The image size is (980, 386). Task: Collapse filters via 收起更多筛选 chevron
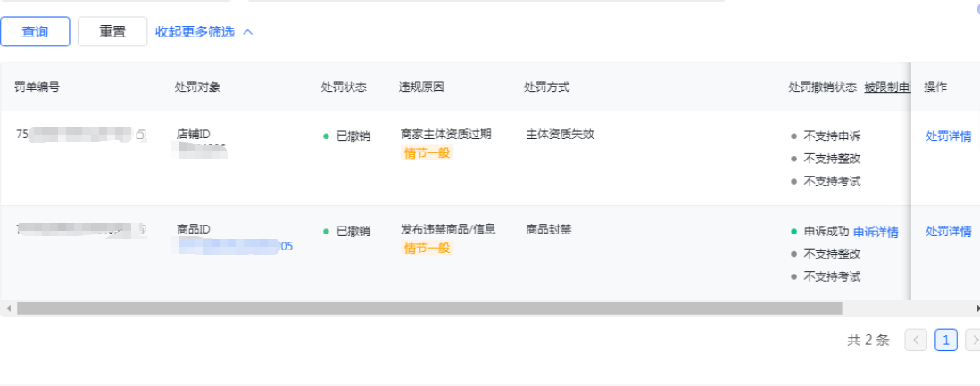(x=248, y=32)
